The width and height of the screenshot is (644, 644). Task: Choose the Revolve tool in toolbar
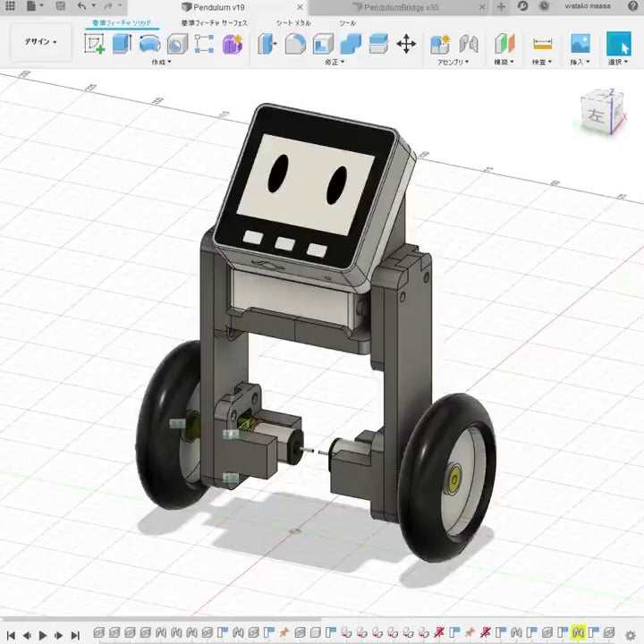pyautogui.click(x=149, y=43)
